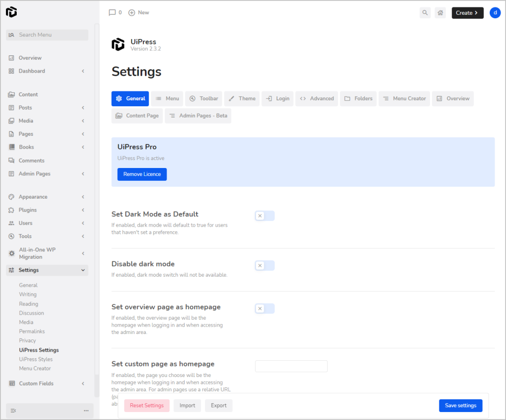
Task: Switch to the Menu tab
Action: [167, 99]
